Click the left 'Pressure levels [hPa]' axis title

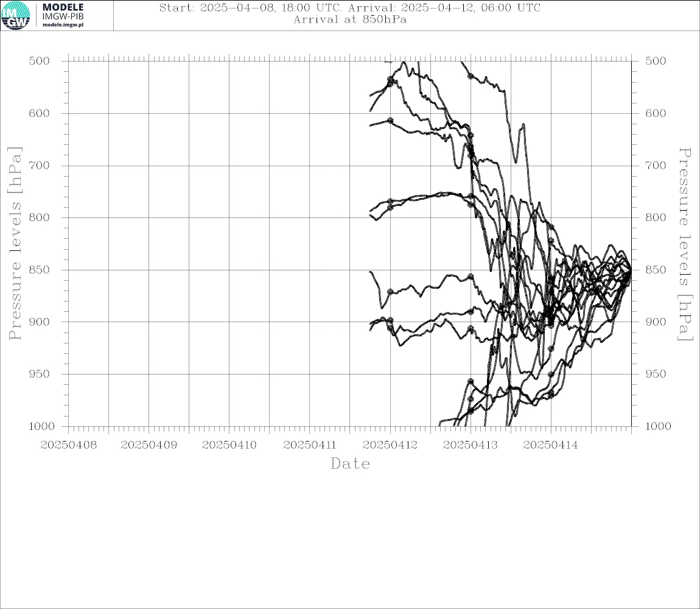point(15,244)
